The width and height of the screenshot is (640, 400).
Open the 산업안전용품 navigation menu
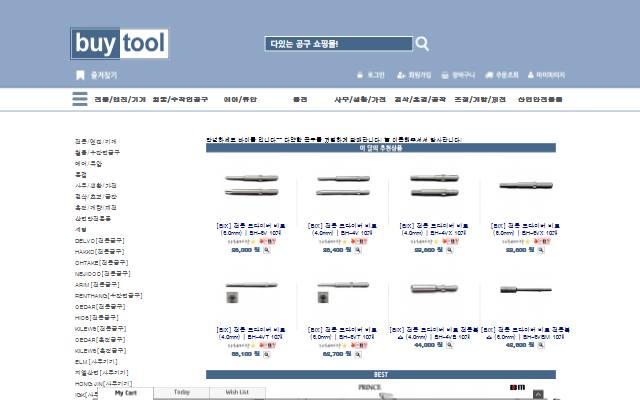tap(540, 99)
